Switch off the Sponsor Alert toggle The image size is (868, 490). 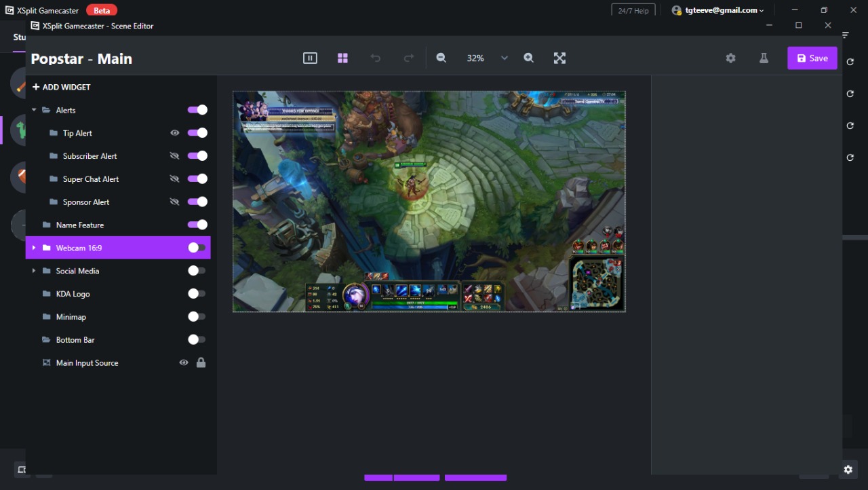(197, 202)
